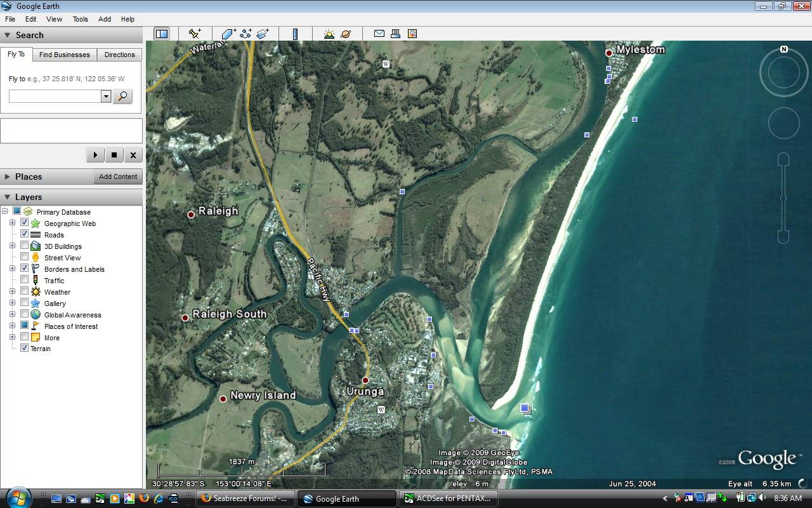This screenshot has height=508, width=812.
Task: Enable the 3D Buildings layer checkbox
Action: (25, 246)
